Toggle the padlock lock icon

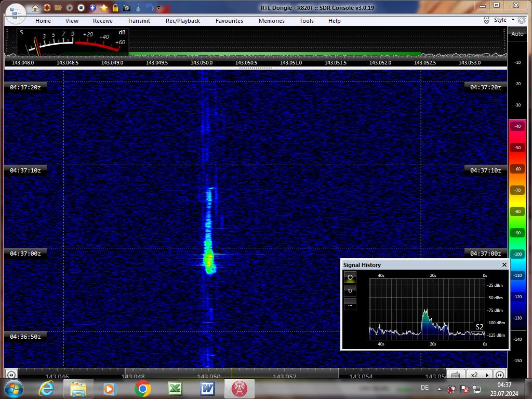pos(115,8)
